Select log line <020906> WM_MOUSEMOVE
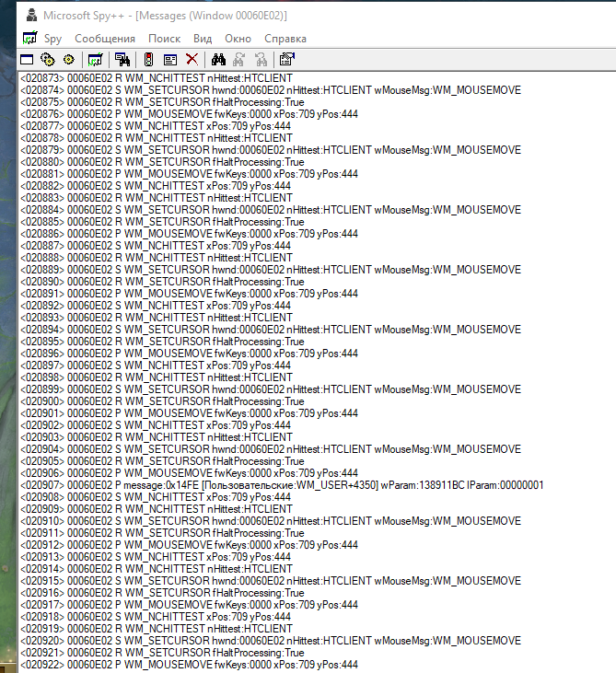 pos(190,473)
